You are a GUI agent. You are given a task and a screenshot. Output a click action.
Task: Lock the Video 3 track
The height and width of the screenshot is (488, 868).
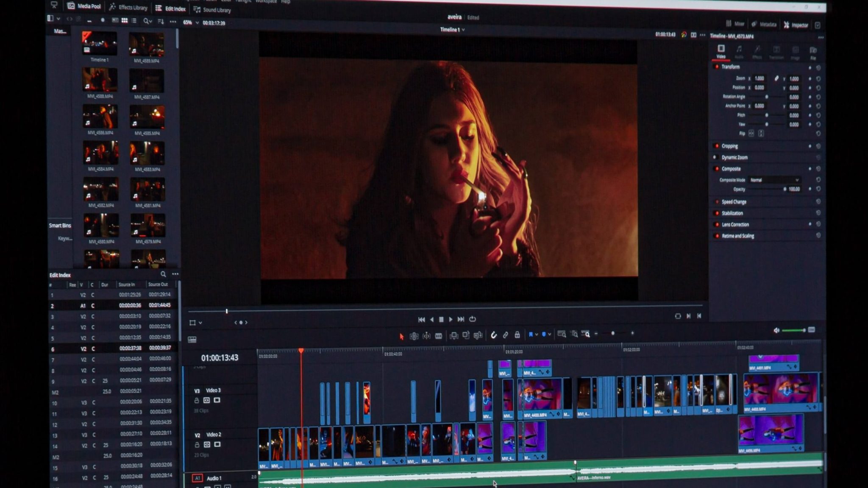(x=196, y=401)
